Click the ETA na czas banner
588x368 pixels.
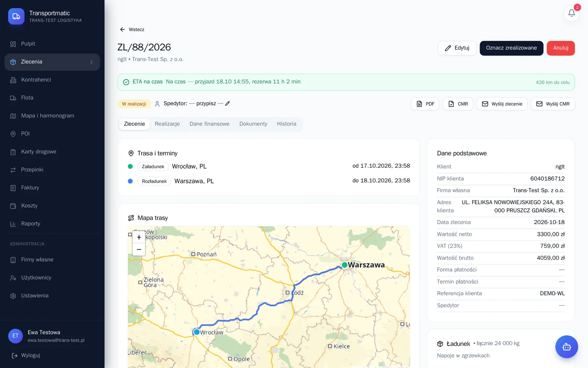point(346,82)
